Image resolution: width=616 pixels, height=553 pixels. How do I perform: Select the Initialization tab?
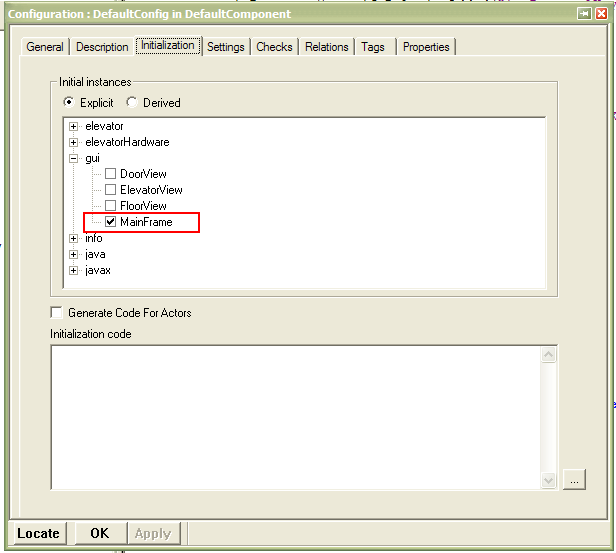coord(168,46)
